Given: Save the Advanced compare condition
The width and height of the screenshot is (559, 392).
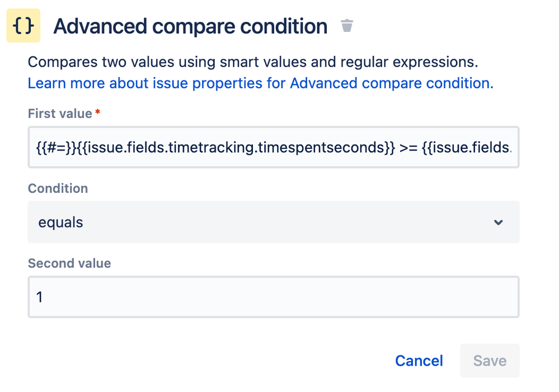Looking at the screenshot, I should pyautogui.click(x=490, y=361).
